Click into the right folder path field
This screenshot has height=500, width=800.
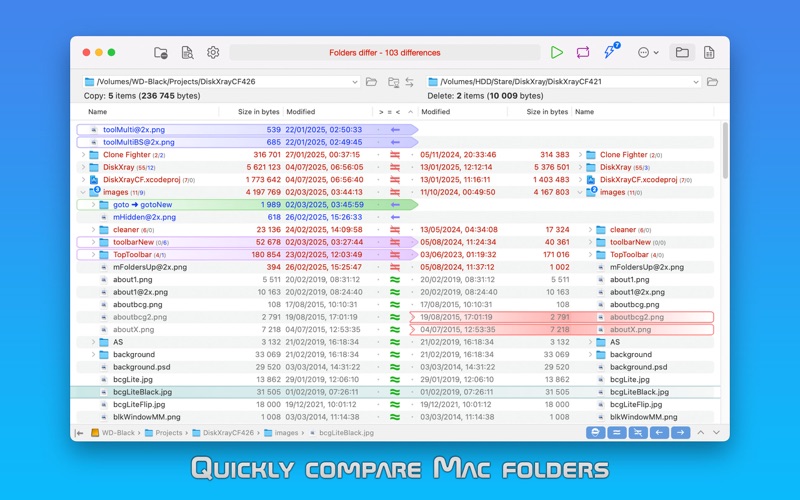pos(564,82)
